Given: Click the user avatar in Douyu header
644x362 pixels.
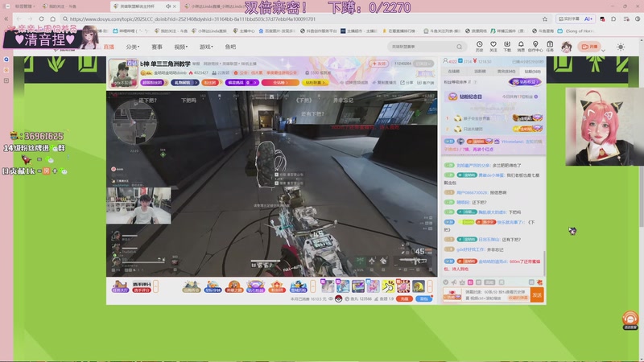Looking at the screenshot, I should pyautogui.click(x=567, y=47).
